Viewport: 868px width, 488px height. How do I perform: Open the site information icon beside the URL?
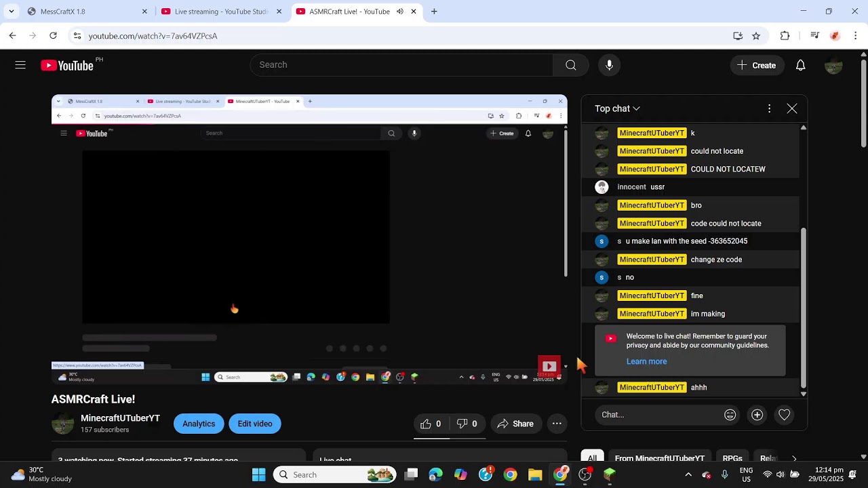[77, 35]
